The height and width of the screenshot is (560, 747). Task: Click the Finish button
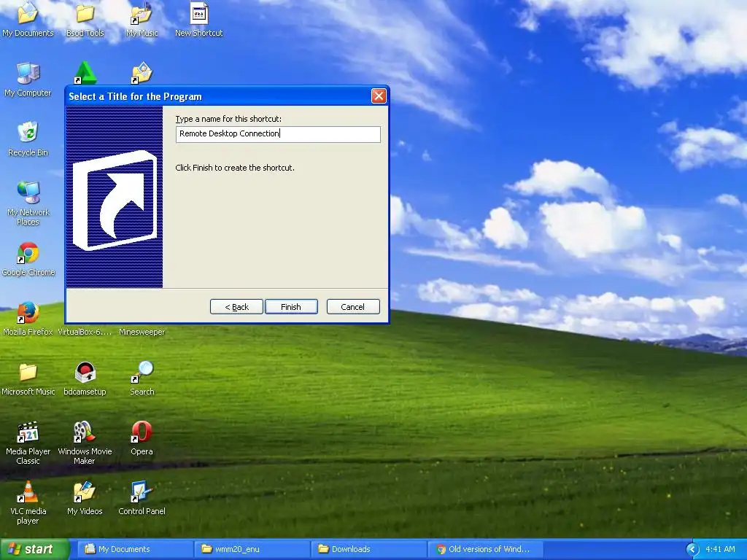291,307
